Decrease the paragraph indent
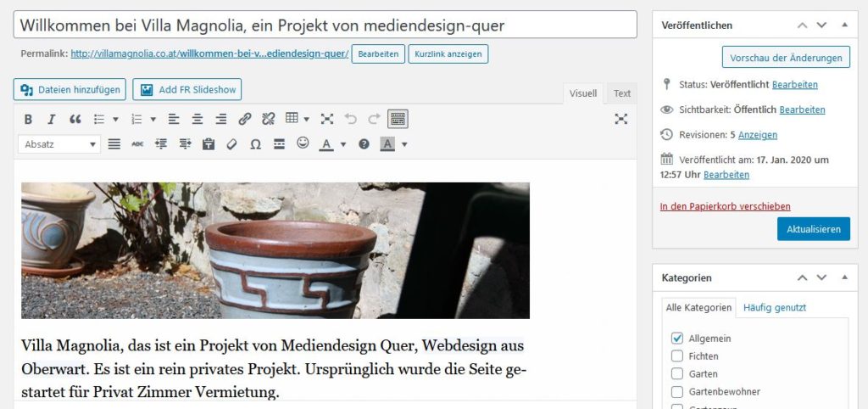 tap(161, 144)
